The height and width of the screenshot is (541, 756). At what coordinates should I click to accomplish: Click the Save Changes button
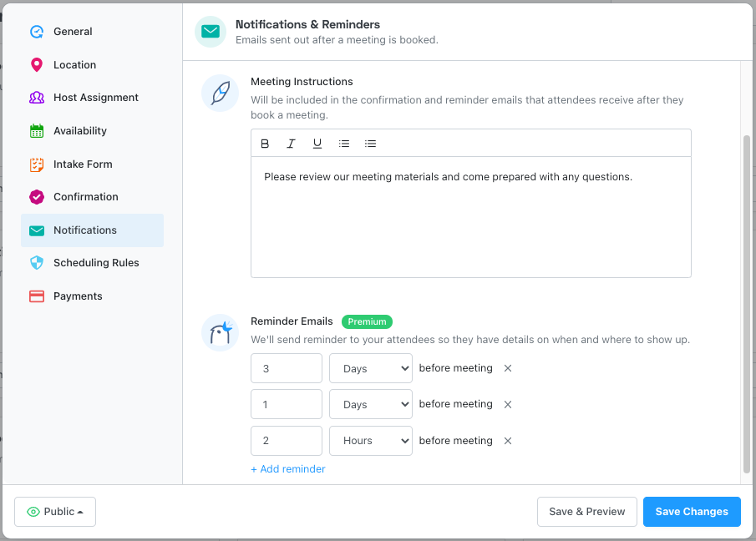692,512
